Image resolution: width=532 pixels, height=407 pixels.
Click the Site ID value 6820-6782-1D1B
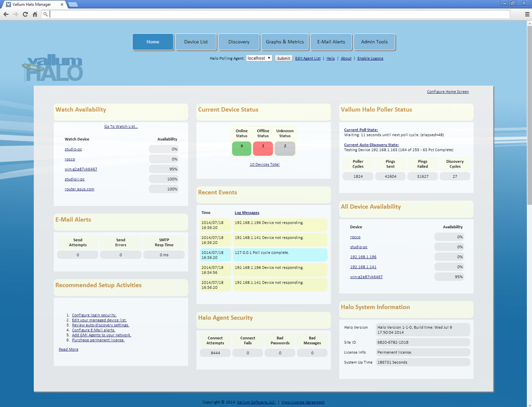click(x=423, y=342)
